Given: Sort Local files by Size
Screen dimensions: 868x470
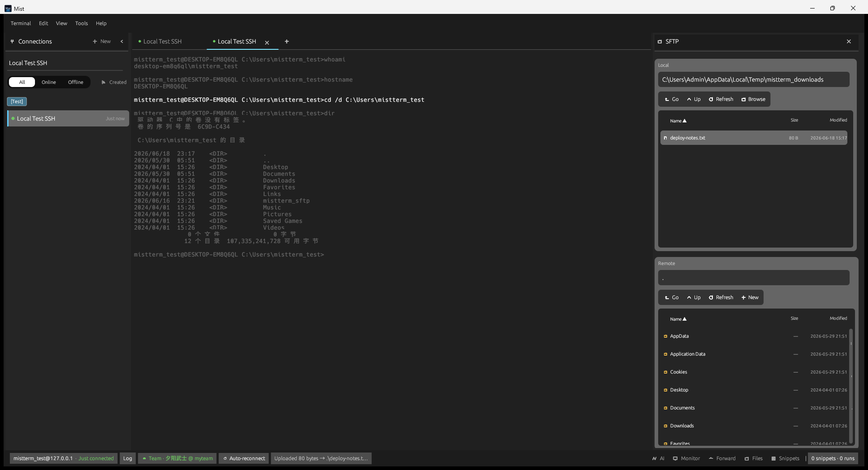Looking at the screenshot, I should point(794,120).
